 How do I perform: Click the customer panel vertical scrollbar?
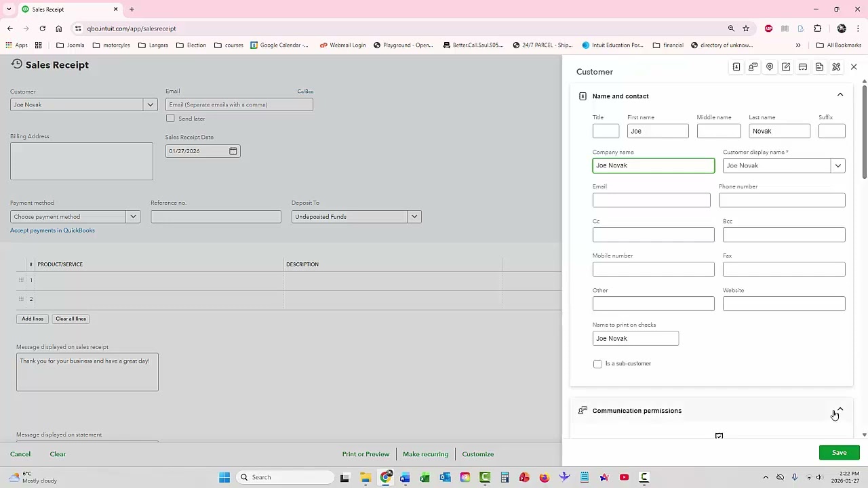[865, 131]
